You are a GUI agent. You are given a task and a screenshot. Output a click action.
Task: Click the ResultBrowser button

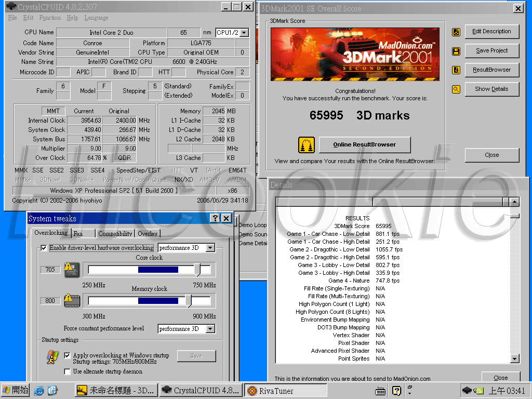491,70
